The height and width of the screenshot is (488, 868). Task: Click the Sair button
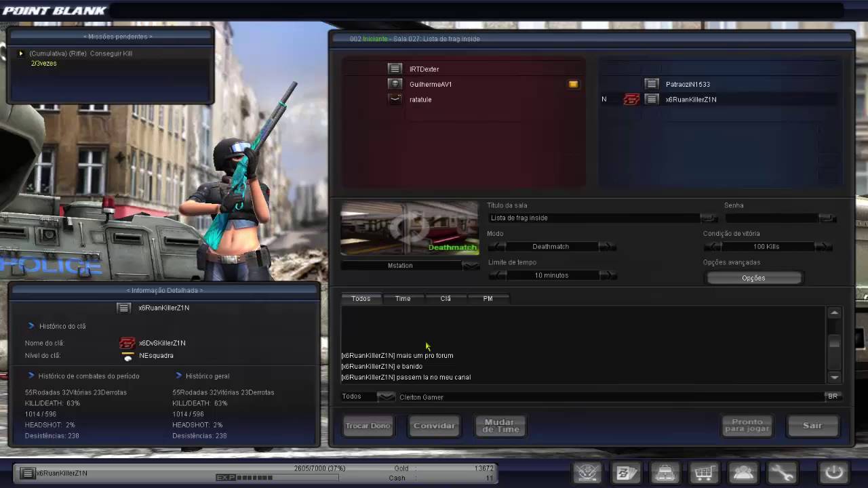[x=812, y=426]
